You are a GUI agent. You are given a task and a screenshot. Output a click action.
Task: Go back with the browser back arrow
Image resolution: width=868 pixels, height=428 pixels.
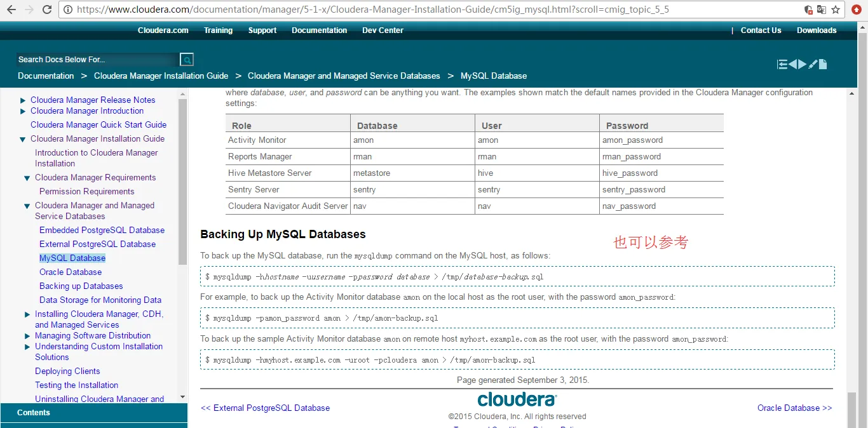(11, 10)
